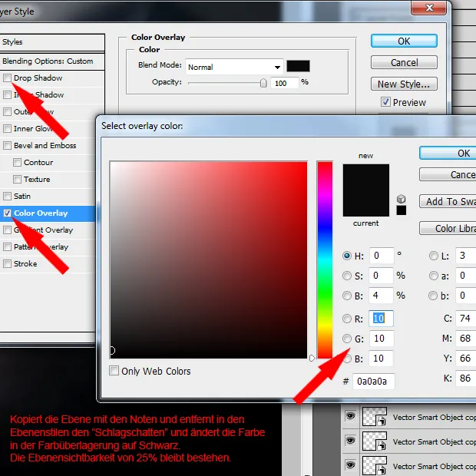The width and height of the screenshot is (476, 476).
Task: Click the vertical rainbow hue slider
Action: click(325, 259)
